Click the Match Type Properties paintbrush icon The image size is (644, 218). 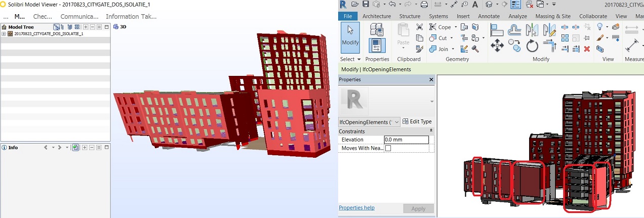pos(419,49)
